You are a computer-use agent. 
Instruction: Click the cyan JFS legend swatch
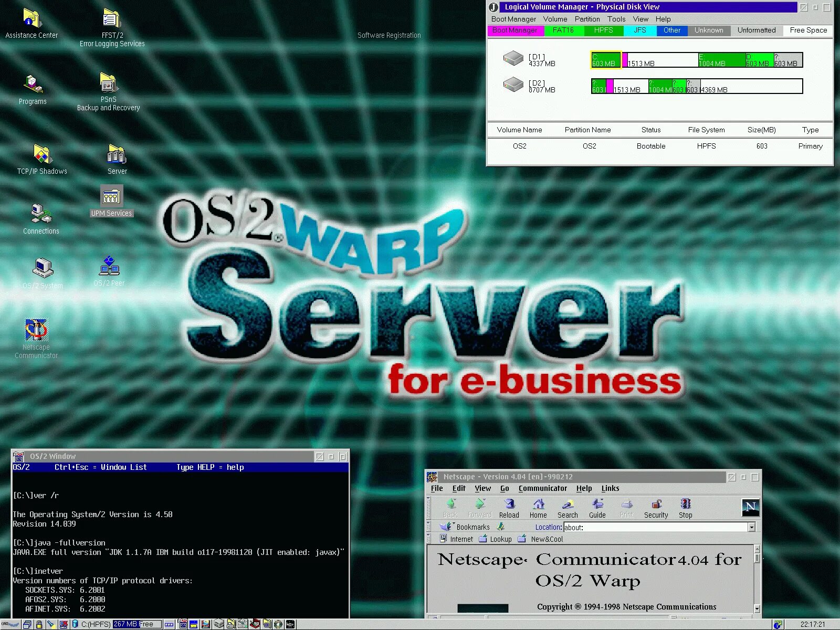[640, 30]
